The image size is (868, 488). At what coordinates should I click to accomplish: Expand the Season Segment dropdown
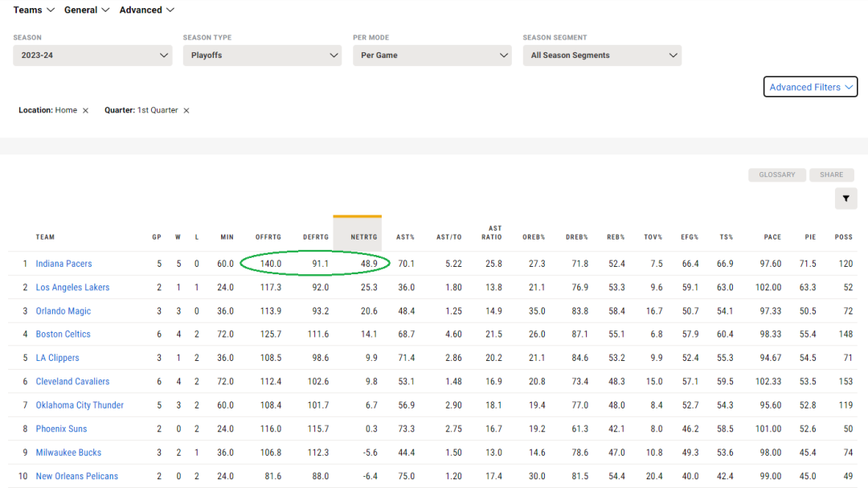[602, 55]
